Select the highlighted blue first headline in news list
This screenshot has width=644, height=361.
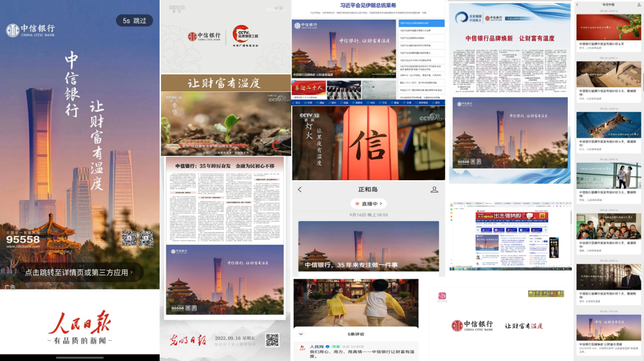pyautogui.click(x=421, y=23)
